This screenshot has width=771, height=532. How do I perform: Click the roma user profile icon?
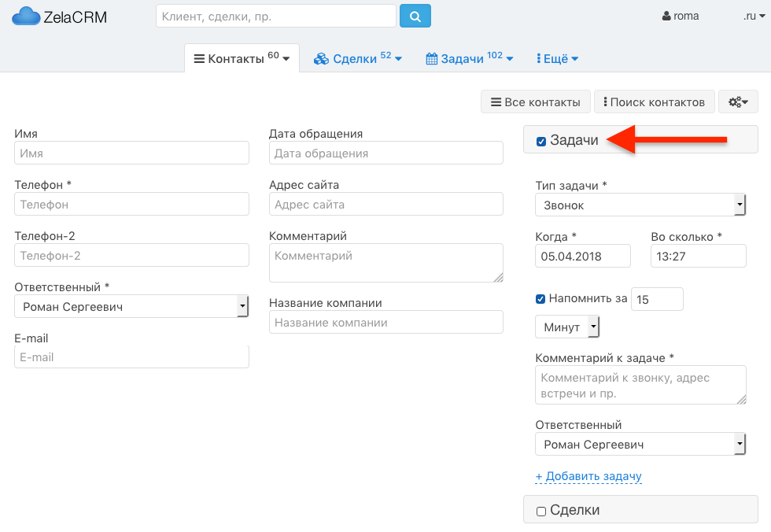click(x=666, y=17)
